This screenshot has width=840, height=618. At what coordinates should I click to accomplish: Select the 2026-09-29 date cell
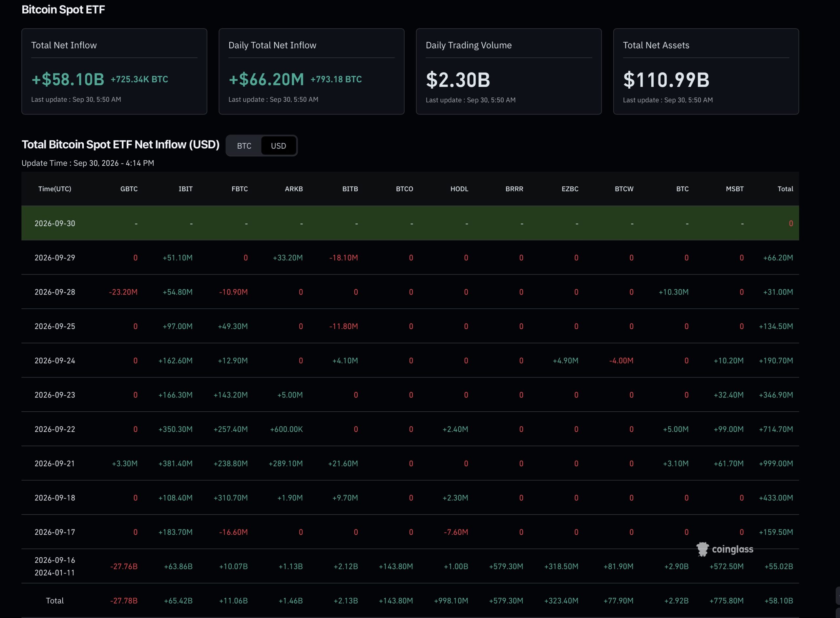54,258
